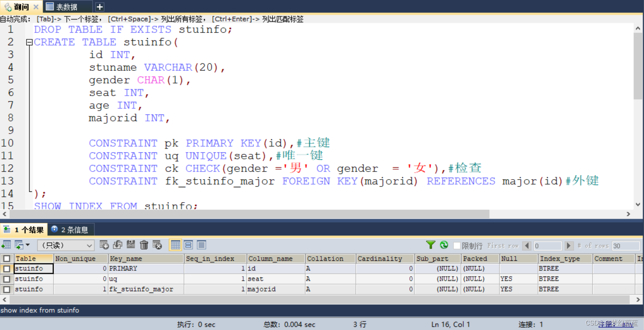Click the insert new row icon
644x330 pixels.
click(104, 245)
